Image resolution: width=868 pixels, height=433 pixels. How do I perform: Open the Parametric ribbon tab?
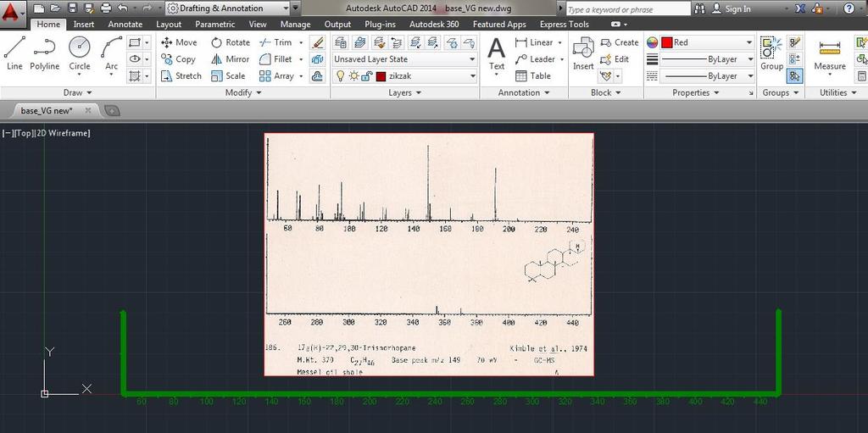214,25
